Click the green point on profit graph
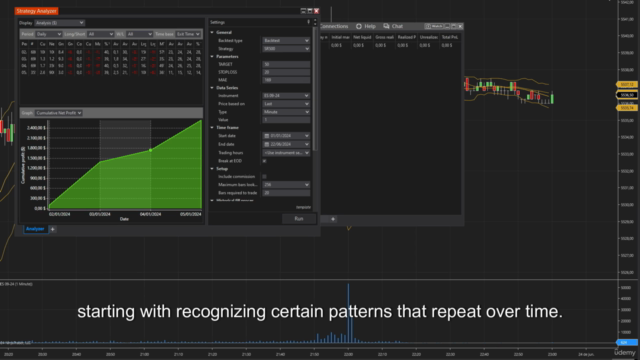Screen dimensions: 640x360 151,151
